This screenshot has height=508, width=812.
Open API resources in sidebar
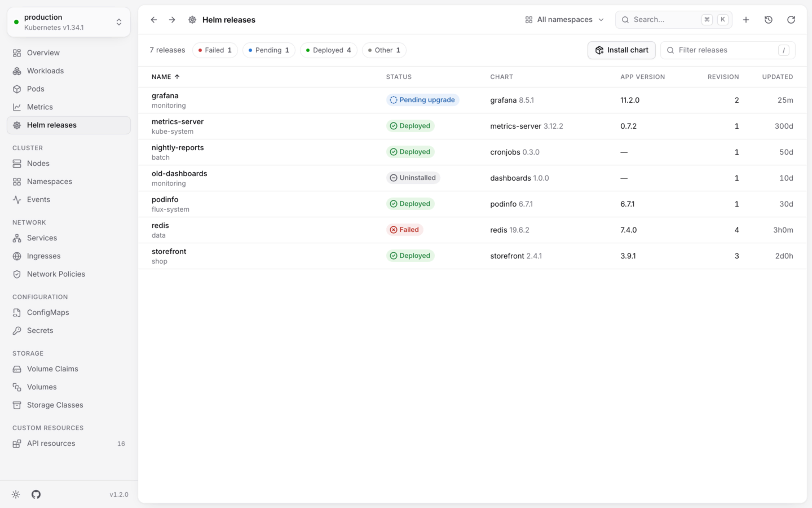(69, 444)
